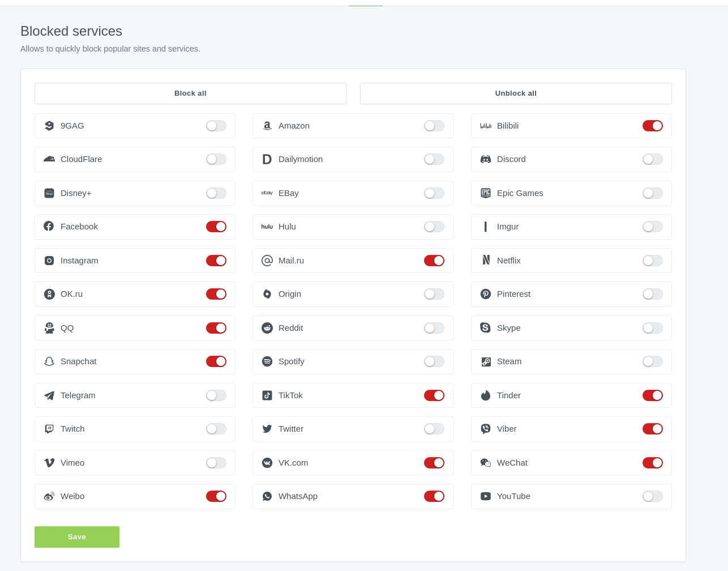The width and height of the screenshot is (728, 571).
Task: Click the Unblock all button
Action: [516, 93]
